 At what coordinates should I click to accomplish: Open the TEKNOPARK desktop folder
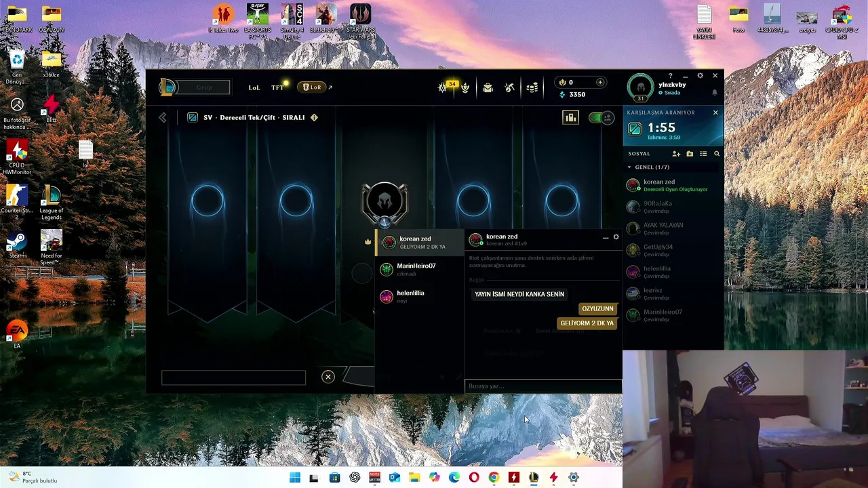17,19
